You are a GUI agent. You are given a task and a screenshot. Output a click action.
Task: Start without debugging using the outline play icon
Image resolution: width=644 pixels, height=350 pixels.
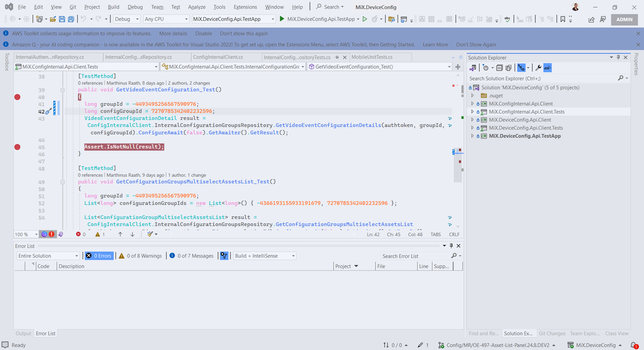pyautogui.click(x=365, y=19)
